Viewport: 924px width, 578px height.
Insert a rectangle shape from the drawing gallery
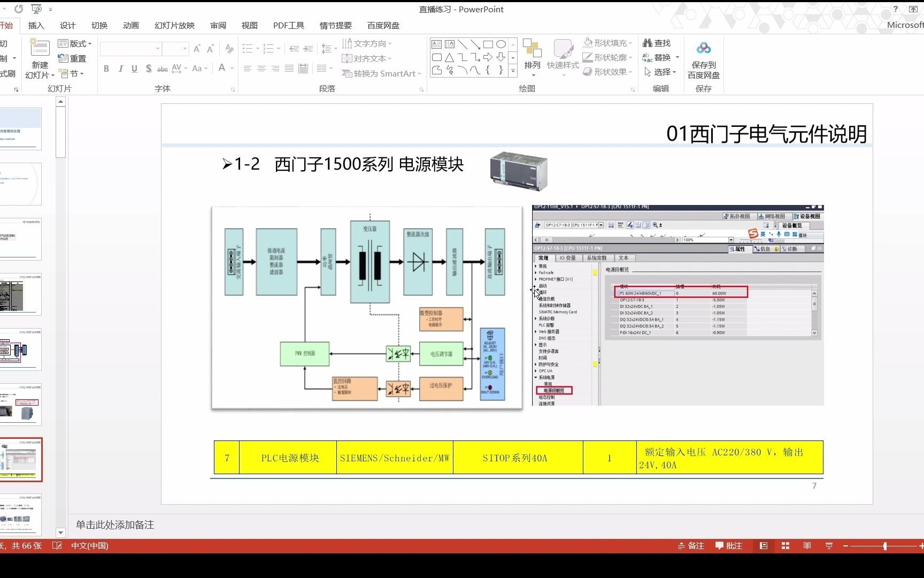coord(488,44)
